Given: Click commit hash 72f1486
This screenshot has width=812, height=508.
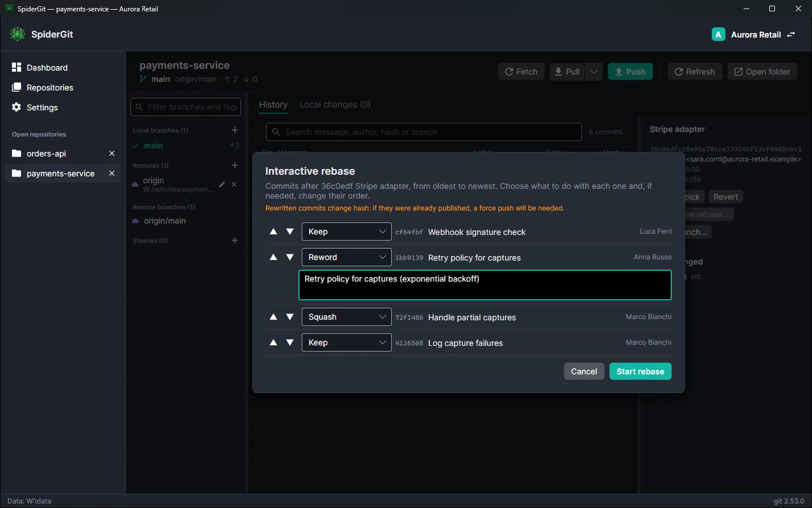Looking at the screenshot, I should (409, 317).
